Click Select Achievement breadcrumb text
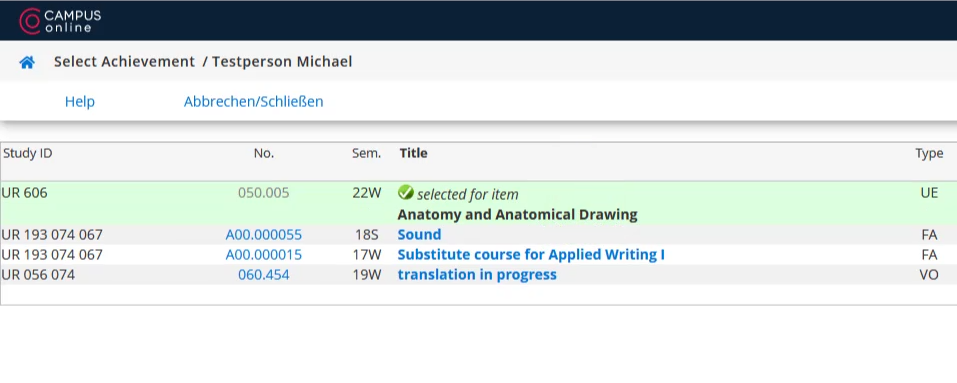Image resolution: width=957 pixels, height=383 pixels. 125,62
